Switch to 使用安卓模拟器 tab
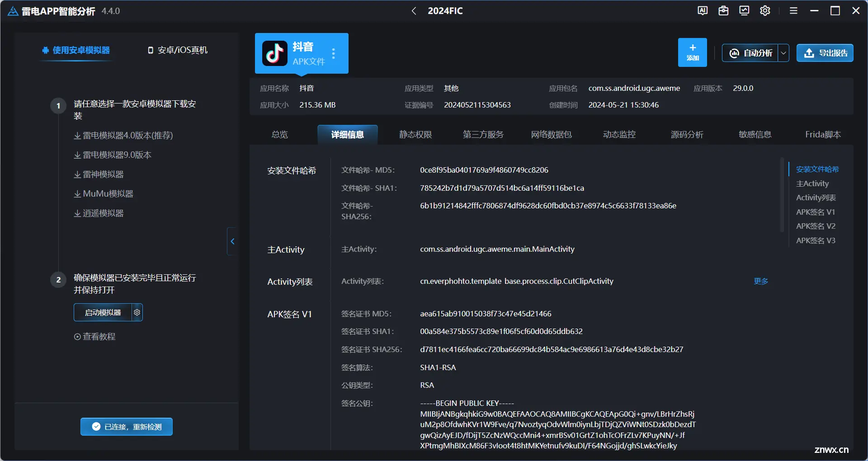Screen dimensions: 868x461 pos(76,50)
